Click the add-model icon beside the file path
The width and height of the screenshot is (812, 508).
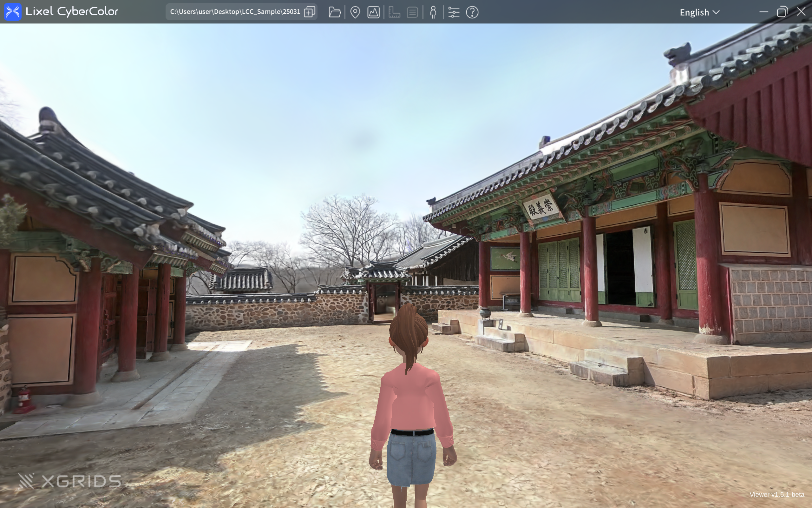coord(309,12)
